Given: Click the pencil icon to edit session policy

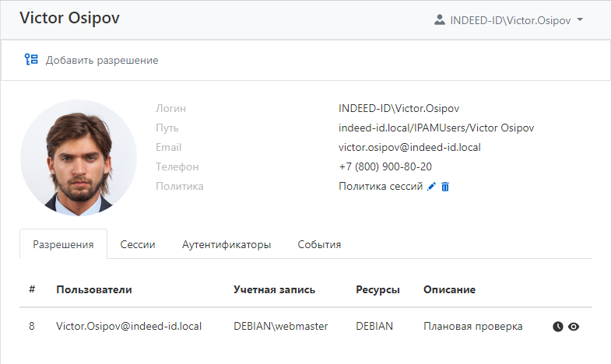Looking at the screenshot, I should [432, 187].
